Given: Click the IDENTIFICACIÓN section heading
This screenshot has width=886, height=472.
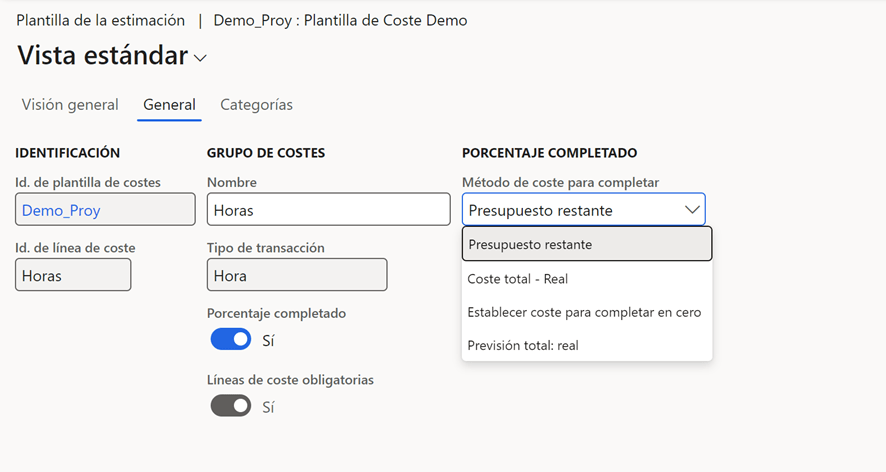Looking at the screenshot, I should (68, 153).
